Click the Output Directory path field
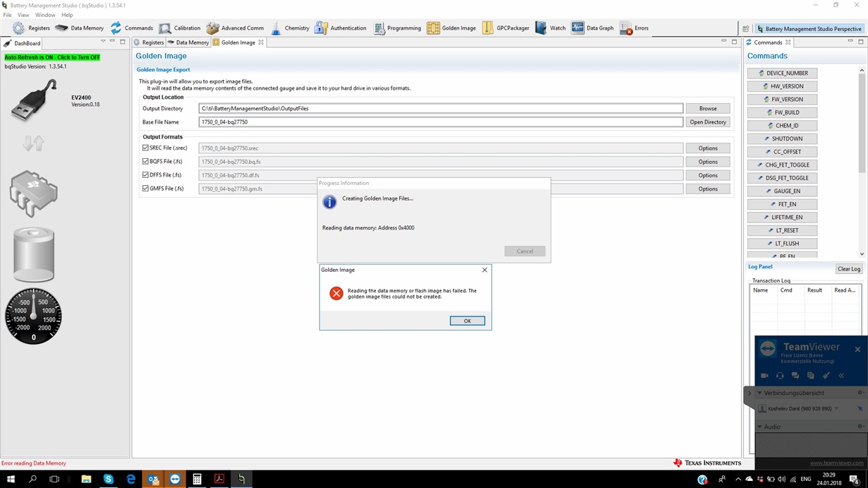Viewport: 868px width, 488px height. (x=441, y=109)
